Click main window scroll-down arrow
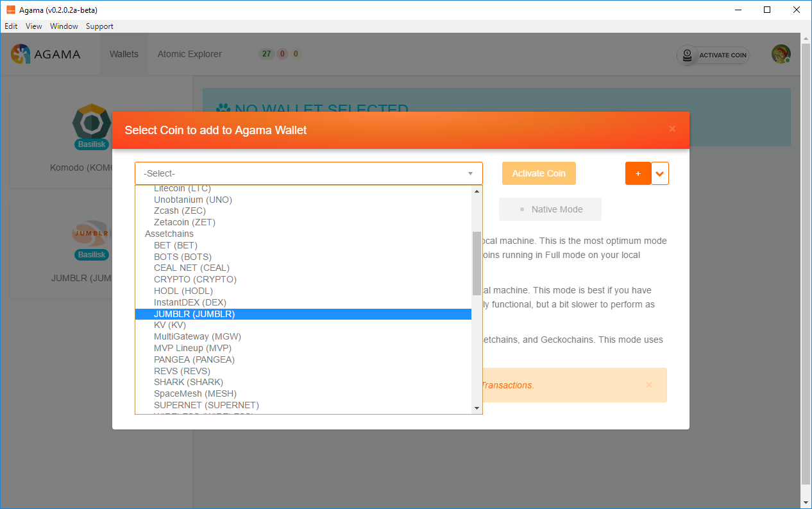 [x=806, y=503]
